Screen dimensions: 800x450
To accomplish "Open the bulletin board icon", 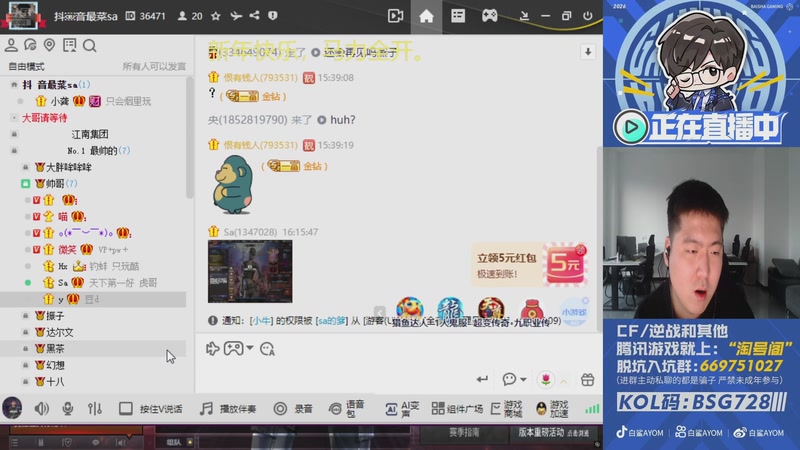I will pos(69,45).
